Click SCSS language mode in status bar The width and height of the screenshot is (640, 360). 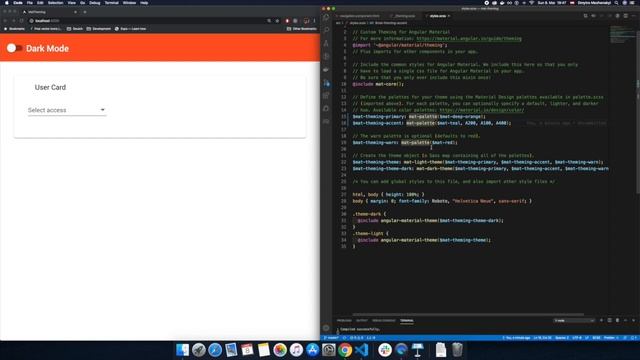coord(596,338)
